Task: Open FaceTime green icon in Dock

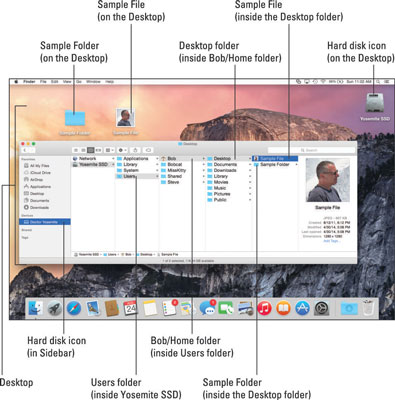Action: [226, 308]
